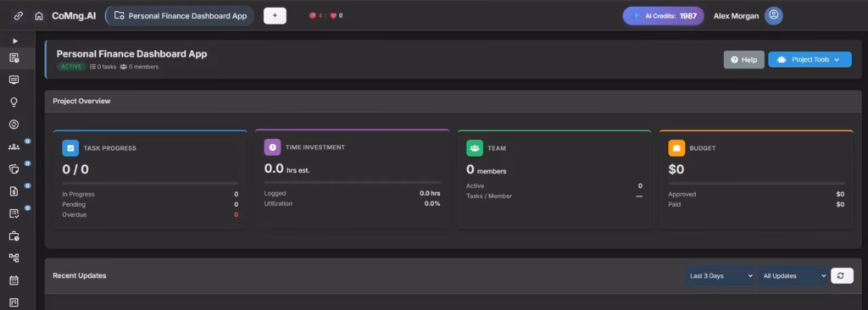Click the heart counter showing 0
Image resolution: width=868 pixels, height=310 pixels.
[337, 16]
